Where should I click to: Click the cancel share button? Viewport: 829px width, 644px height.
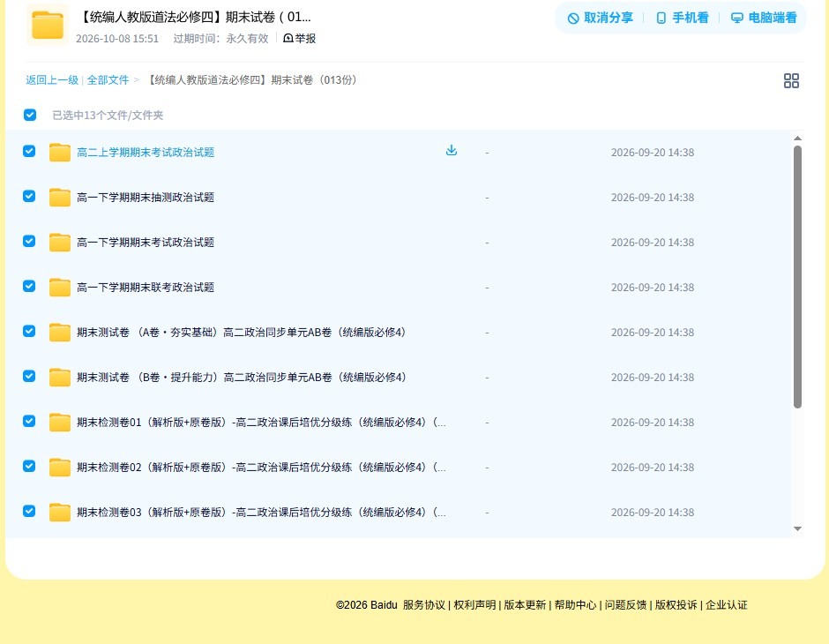600,18
